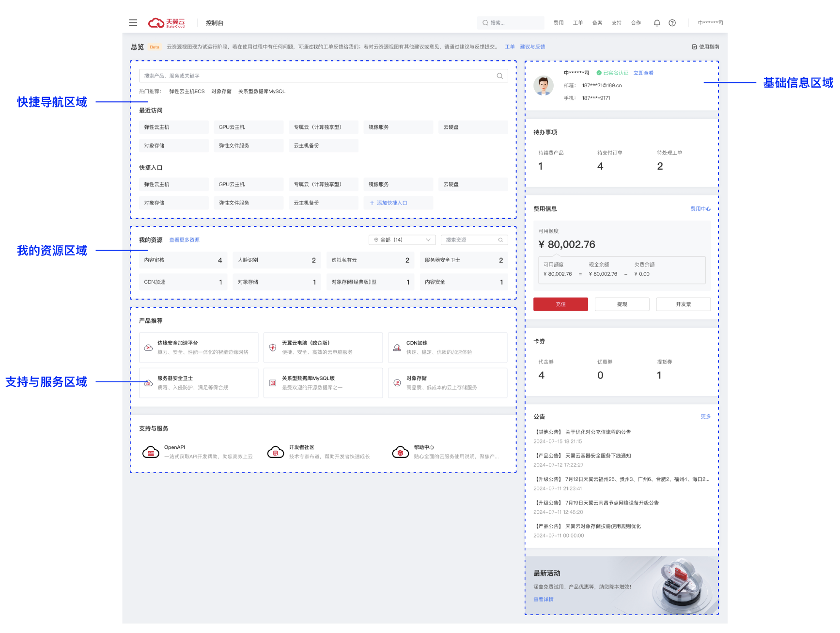Click the 服务器安全卫士 product icon
The image size is (840, 633).
(149, 383)
